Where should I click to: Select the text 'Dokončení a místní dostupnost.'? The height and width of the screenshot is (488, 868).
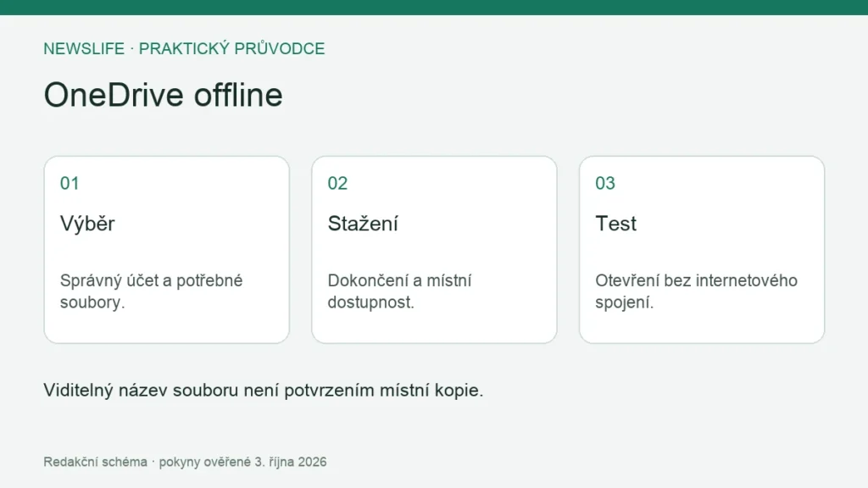point(399,291)
